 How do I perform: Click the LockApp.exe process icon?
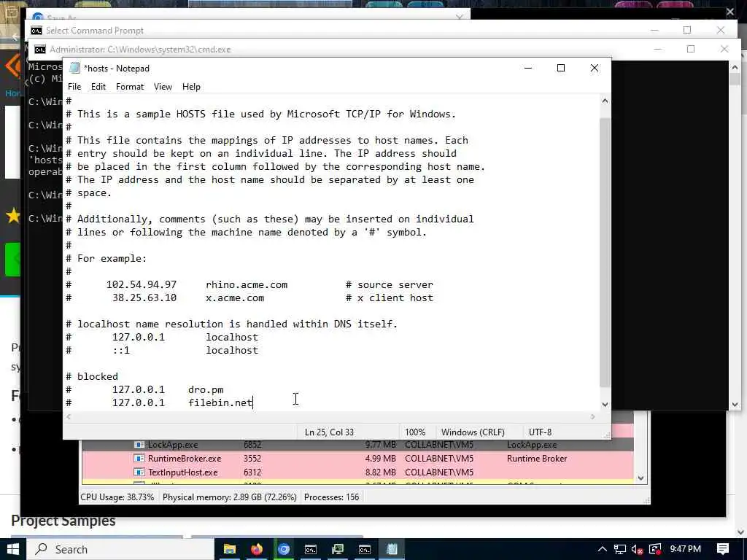139,445
